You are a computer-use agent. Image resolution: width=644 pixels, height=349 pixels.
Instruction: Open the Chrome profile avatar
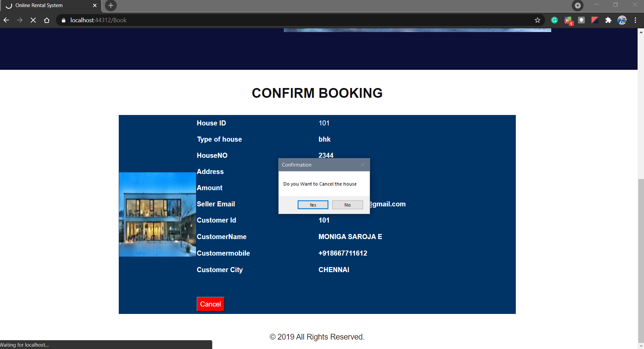(622, 20)
